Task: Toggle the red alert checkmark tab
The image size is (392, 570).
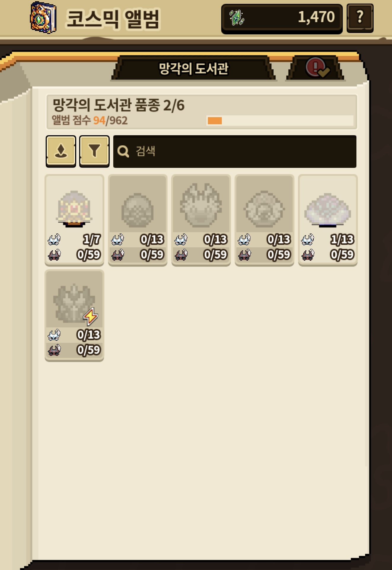Action: coord(316,68)
